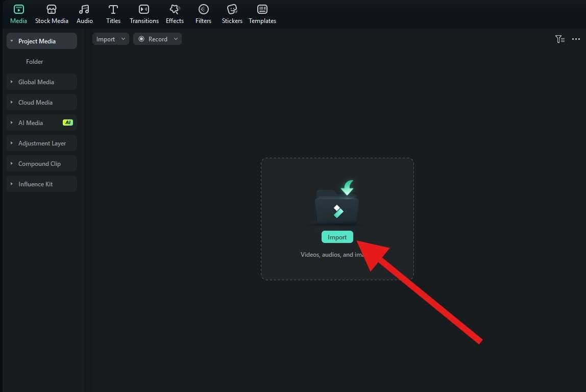Open the Import dropdown arrow
586x392 pixels.
(x=124, y=39)
